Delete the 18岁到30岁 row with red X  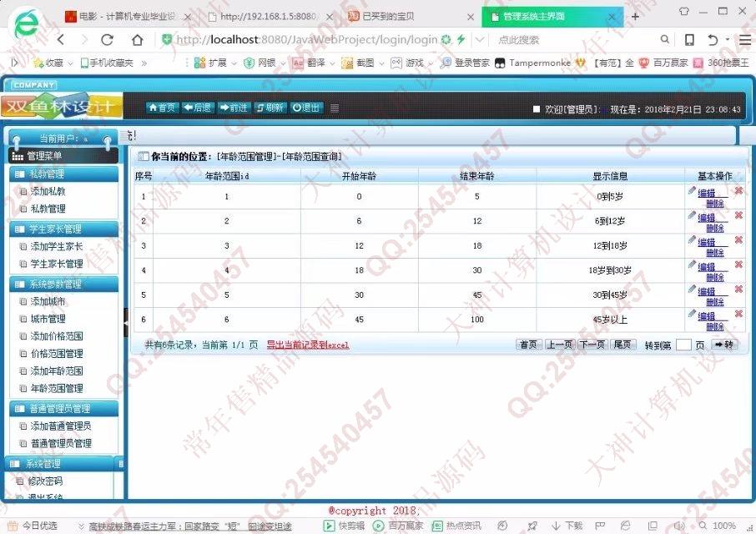(x=738, y=264)
